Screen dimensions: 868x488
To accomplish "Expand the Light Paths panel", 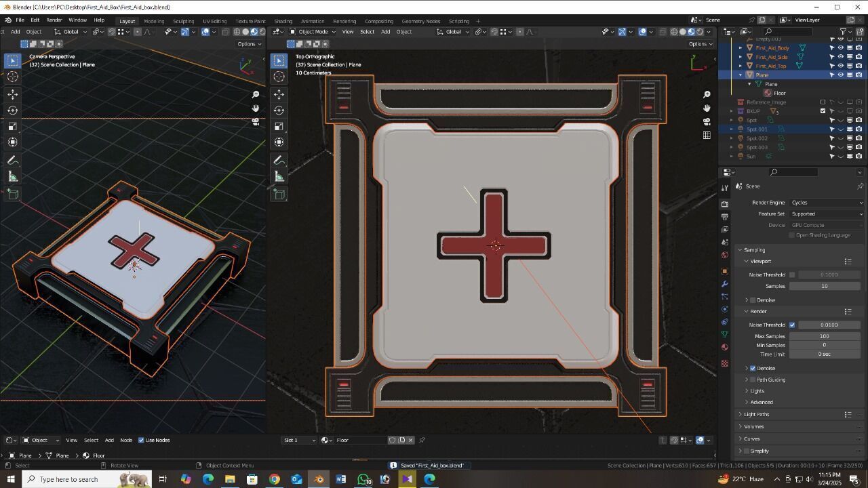I will [756, 414].
